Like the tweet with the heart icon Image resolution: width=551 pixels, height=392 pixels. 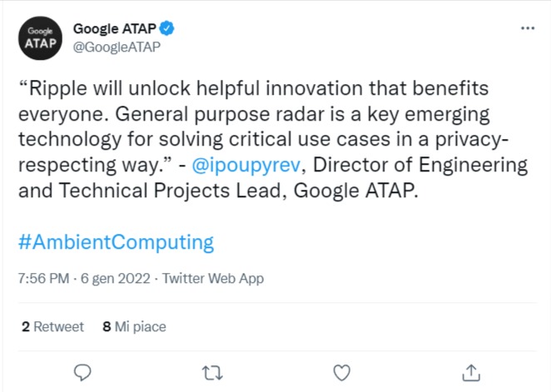coord(340,370)
